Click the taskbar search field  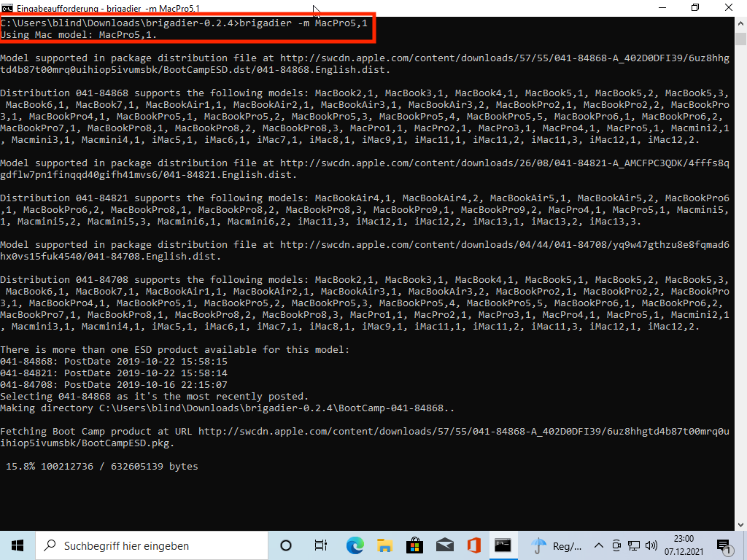[x=152, y=545]
